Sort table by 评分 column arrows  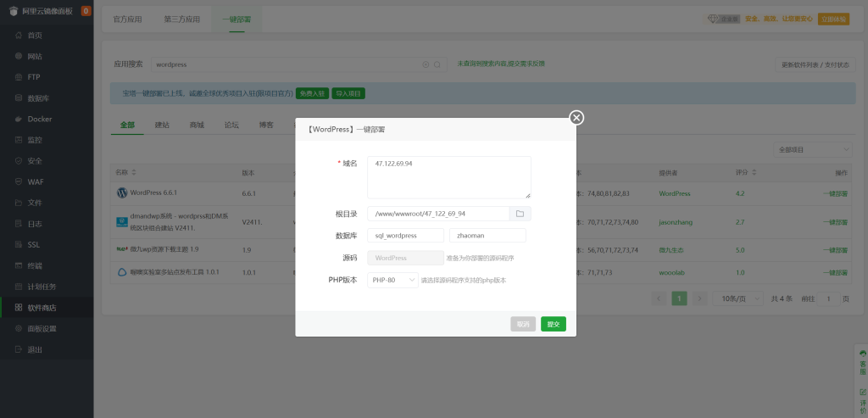click(754, 173)
